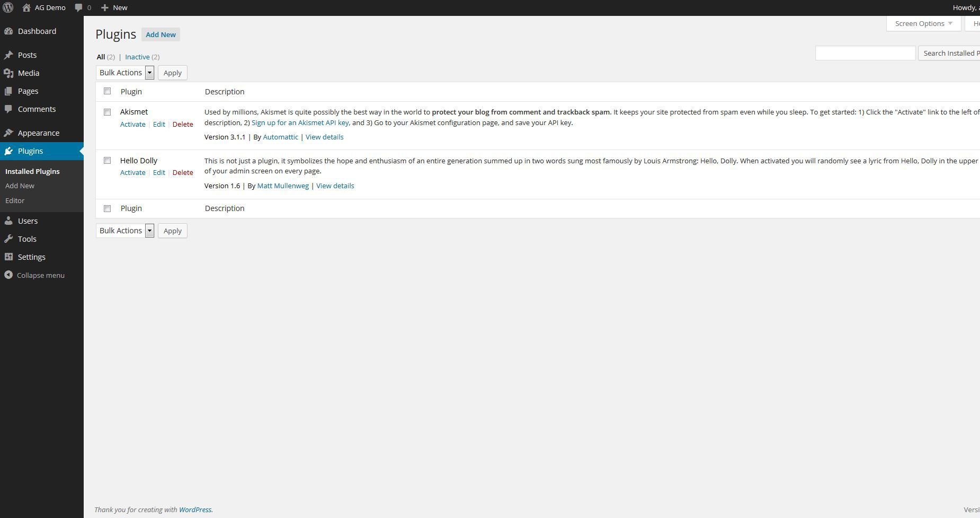
Task: Open Comments in the sidebar
Action: click(37, 109)
